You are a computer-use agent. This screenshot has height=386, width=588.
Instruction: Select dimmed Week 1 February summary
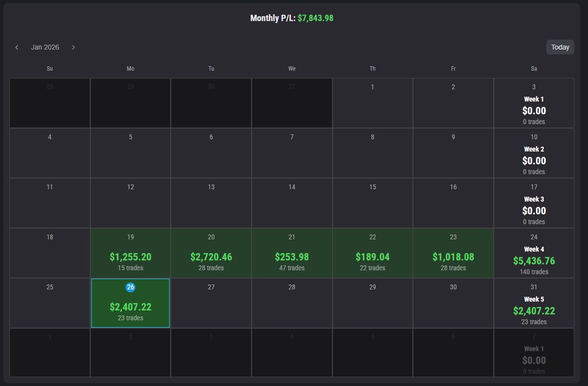coord(534,353)
